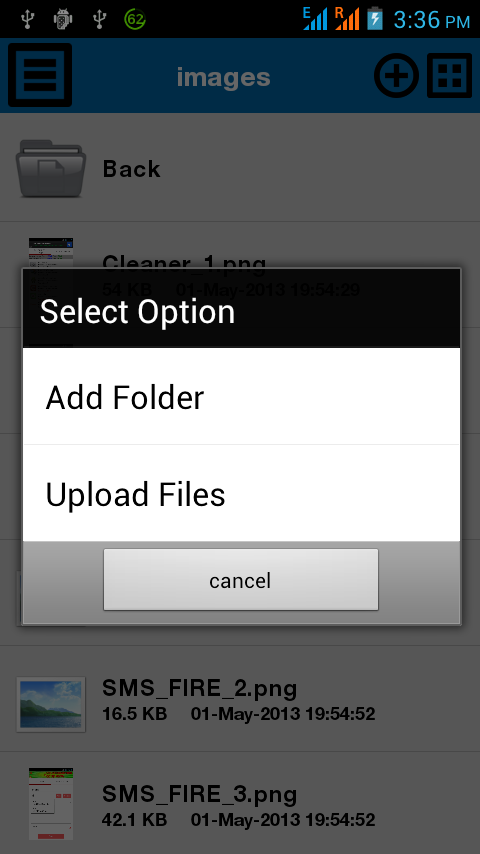Screen dimensions: 480x854
Task: Switch to grid view icon
Action: click(x=449, y=76)
